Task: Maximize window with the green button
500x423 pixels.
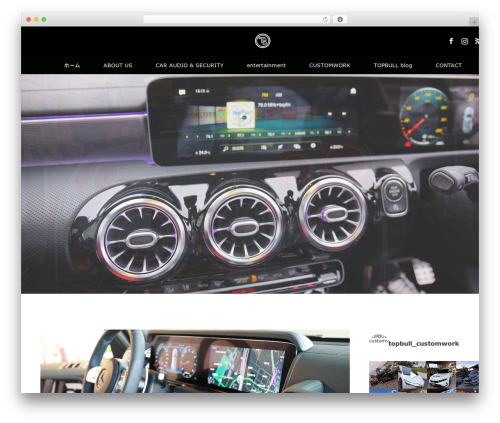Action: pos(44,20)
